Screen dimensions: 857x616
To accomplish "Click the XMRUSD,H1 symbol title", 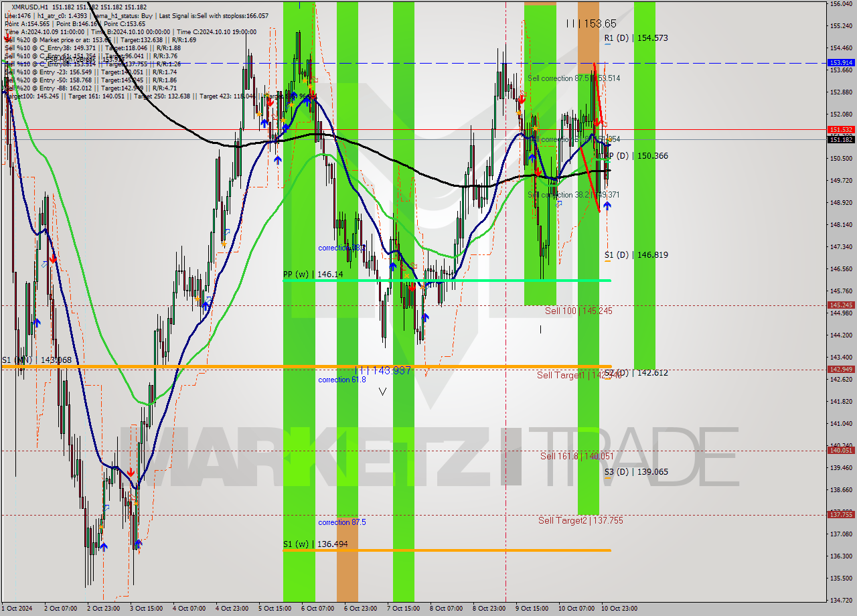I will 30,7.
